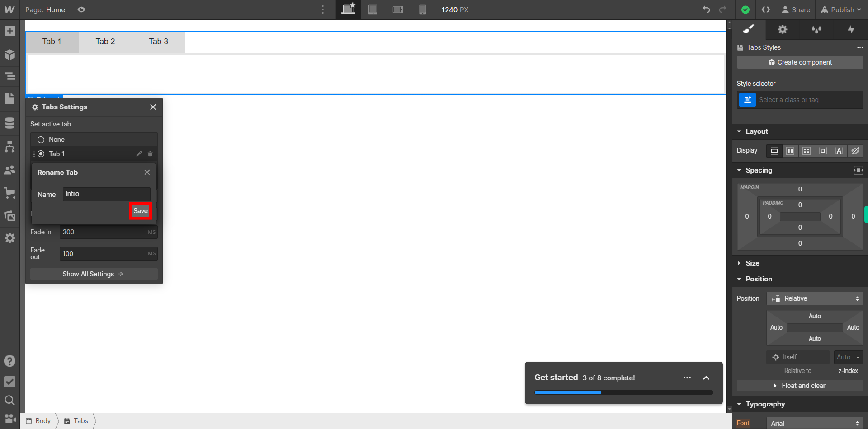This screenshot has width=868, height=429.
Task: Open the video tutorials icon
Action: click(10, 418)
